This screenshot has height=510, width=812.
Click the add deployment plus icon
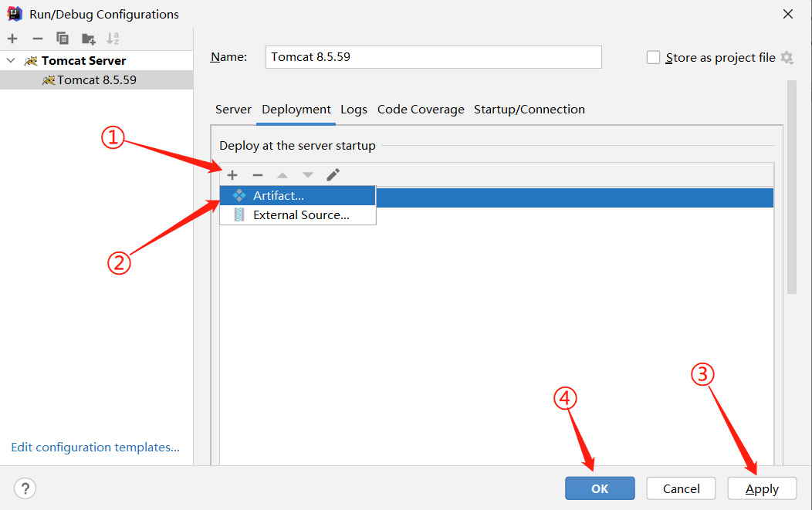pos(232,175)
